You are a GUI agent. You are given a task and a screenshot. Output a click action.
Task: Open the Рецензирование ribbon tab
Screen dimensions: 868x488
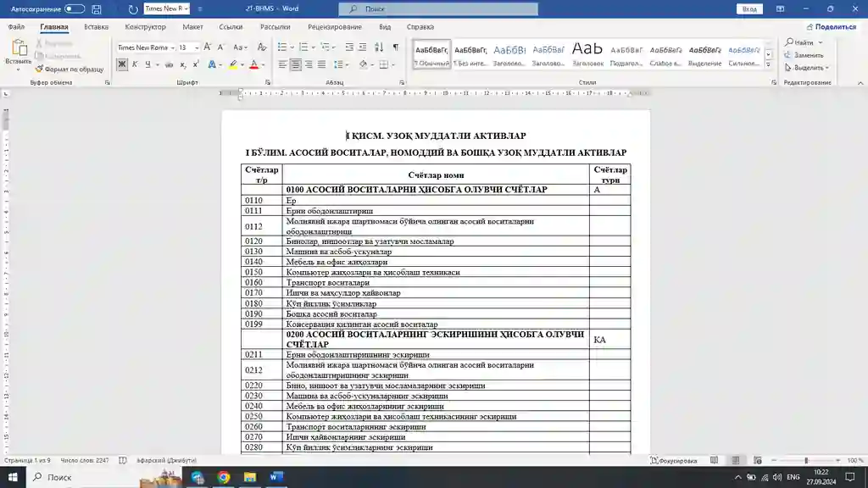(334, 27)
